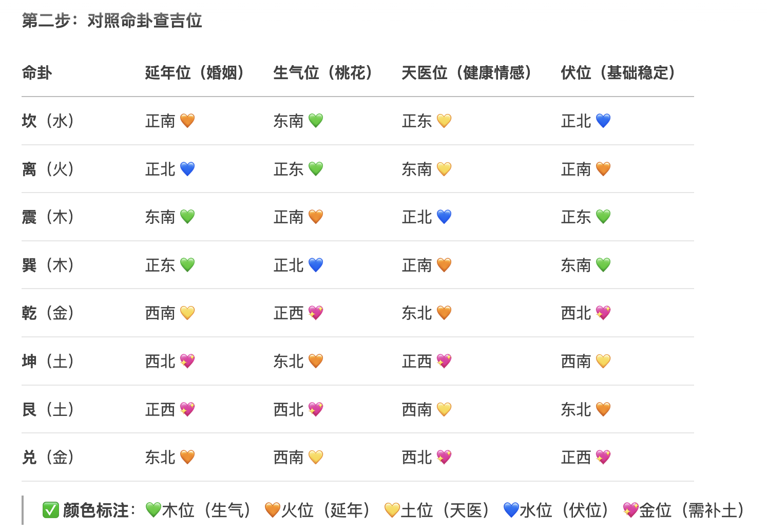Click the green heart legend before 木位
This screenshot has width=767, height=532.
point(153,510)
